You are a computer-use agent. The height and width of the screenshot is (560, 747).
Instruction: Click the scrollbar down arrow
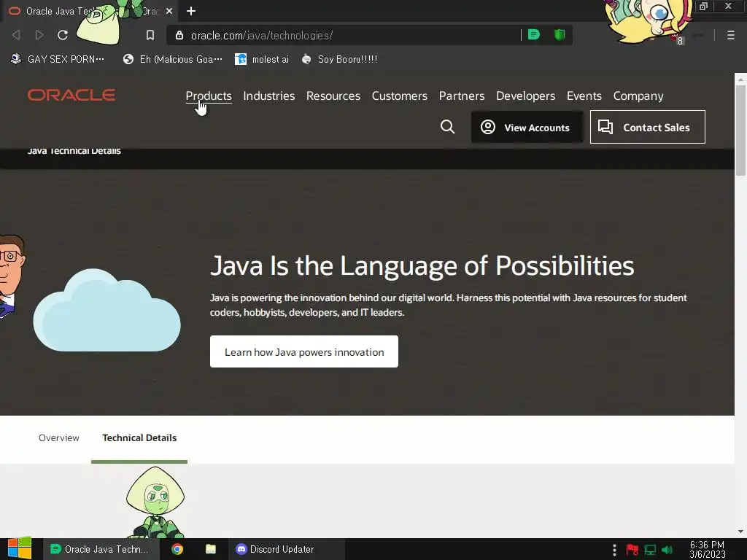pos(740,532)
